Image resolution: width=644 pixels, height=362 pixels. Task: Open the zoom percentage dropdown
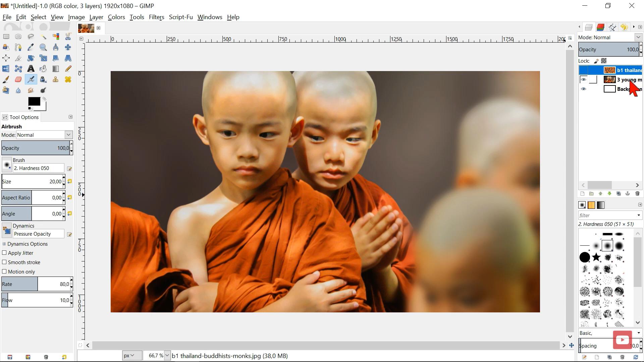[167, 356]
